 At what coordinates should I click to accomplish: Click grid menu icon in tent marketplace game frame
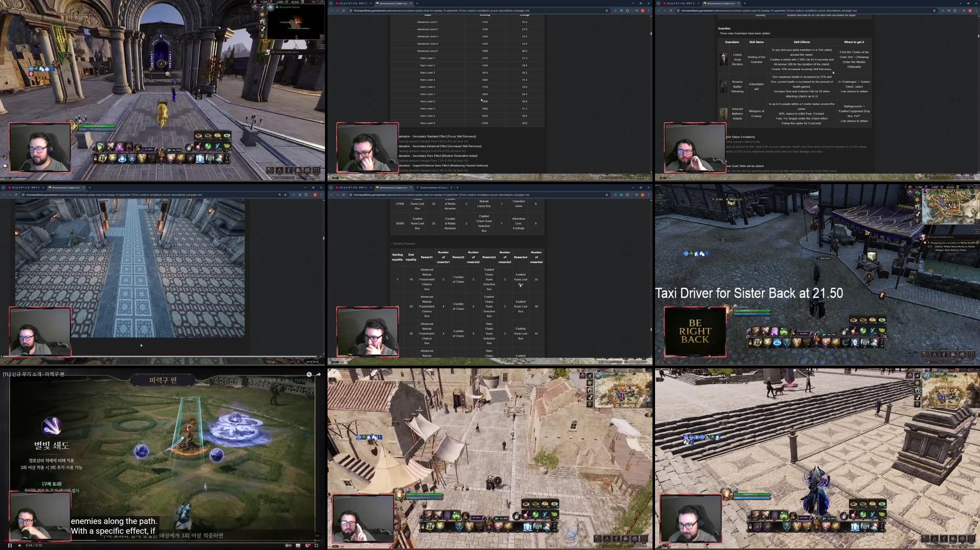point(644,539)
